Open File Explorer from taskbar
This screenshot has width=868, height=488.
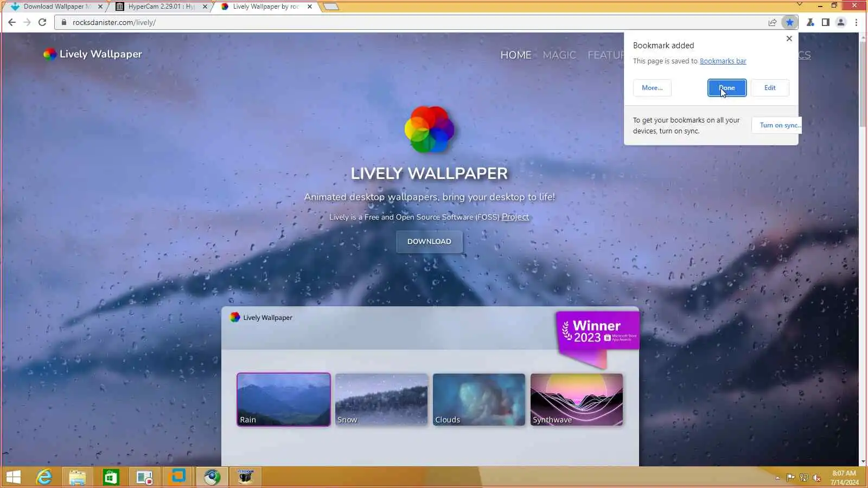pos(78,477)
